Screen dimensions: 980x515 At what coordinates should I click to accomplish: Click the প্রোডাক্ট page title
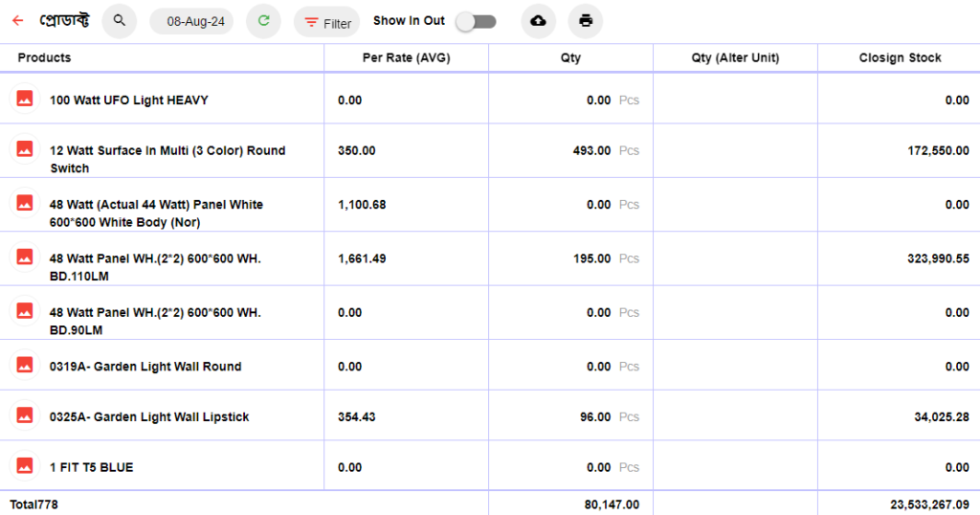point(64,21)
